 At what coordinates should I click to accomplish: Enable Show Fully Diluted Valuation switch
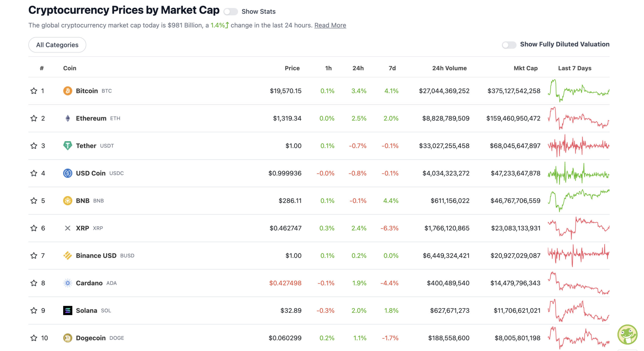click(509, 45)
